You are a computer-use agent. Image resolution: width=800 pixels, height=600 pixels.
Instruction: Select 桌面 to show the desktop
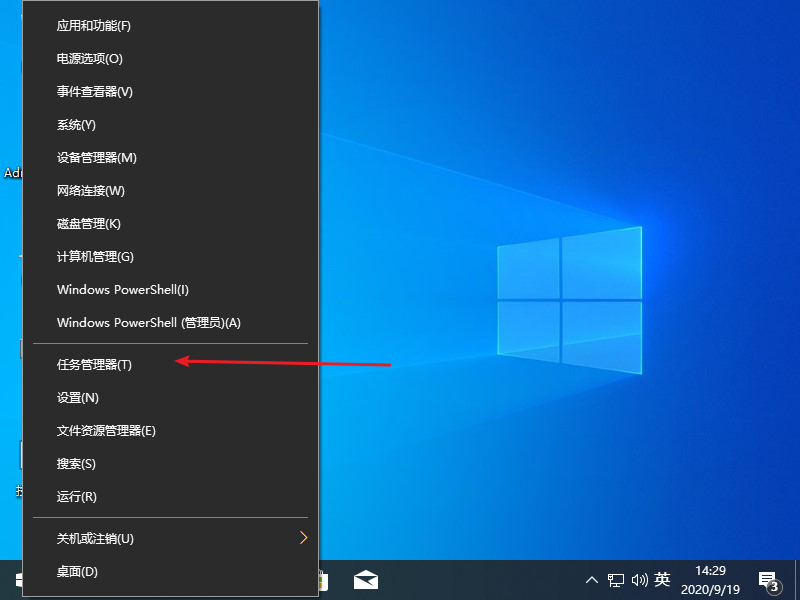pyautogui.click(x=77, y=571)
